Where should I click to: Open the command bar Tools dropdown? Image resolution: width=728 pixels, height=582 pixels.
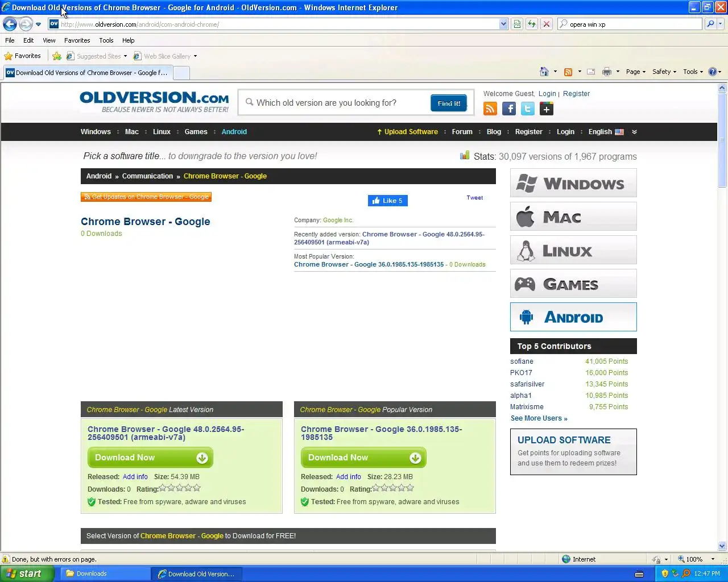693,72
